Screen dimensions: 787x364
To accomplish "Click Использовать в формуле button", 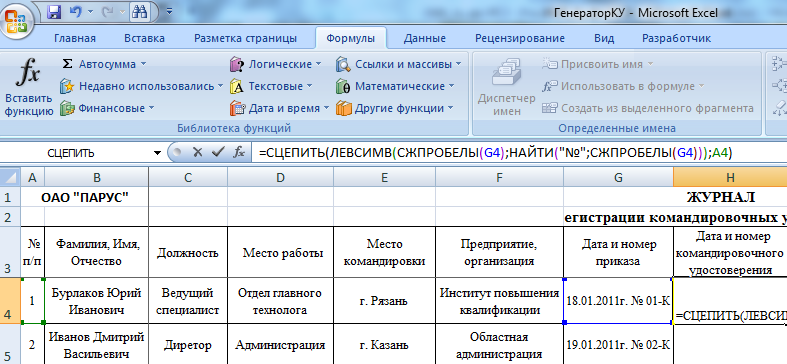I will coord(623,86).
